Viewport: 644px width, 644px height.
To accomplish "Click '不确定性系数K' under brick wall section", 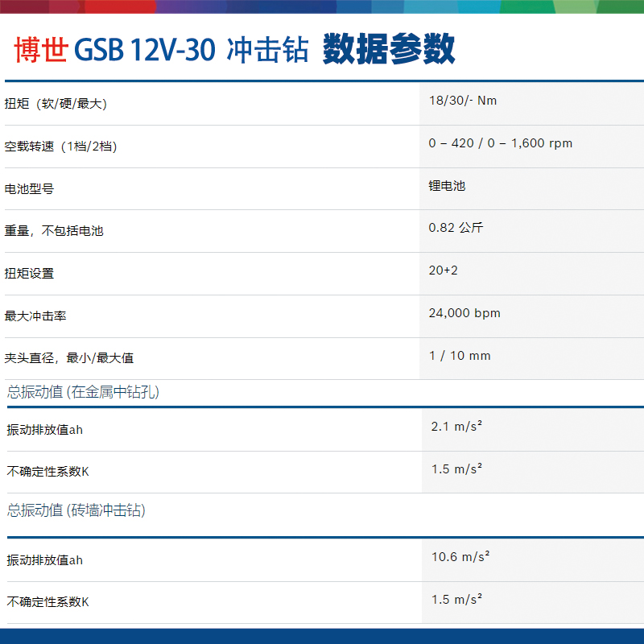I will point(48,602).
